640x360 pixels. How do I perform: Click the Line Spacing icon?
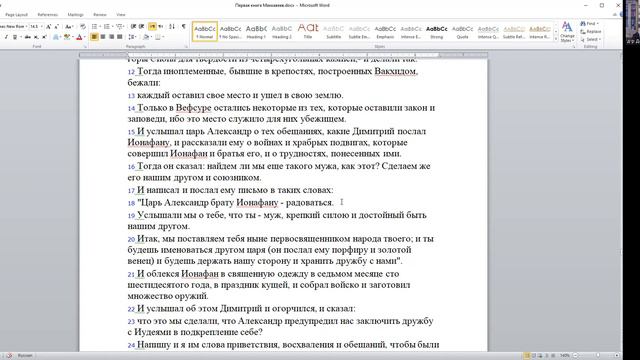coord(131,37)
